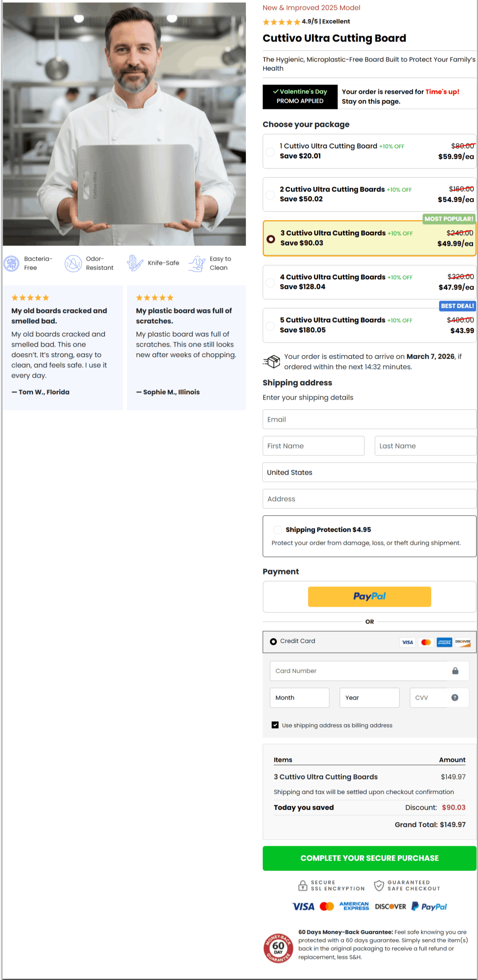The width and height of the screenshot is (478, 980).
Task: Click the lock icon in Card Number field
Action: click(455, 671)
